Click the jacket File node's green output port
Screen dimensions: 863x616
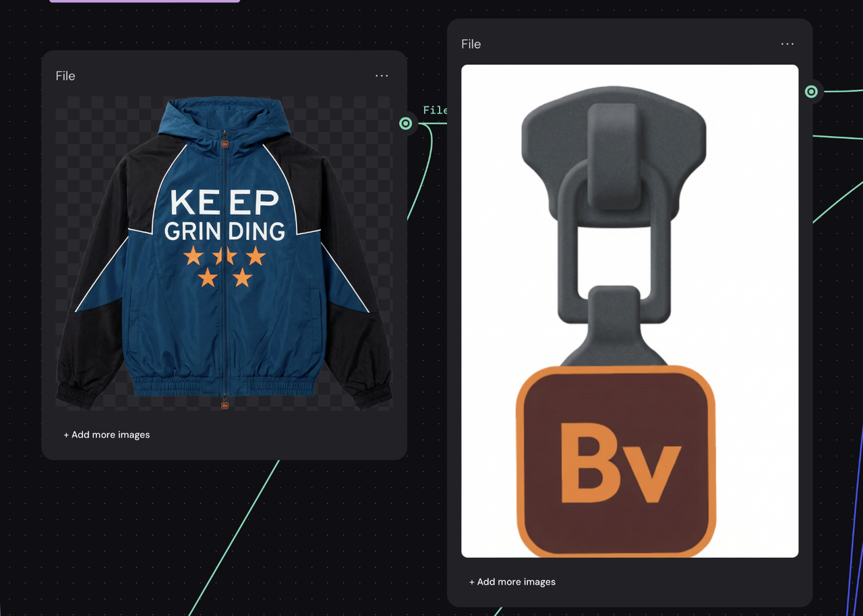(405, 123)
